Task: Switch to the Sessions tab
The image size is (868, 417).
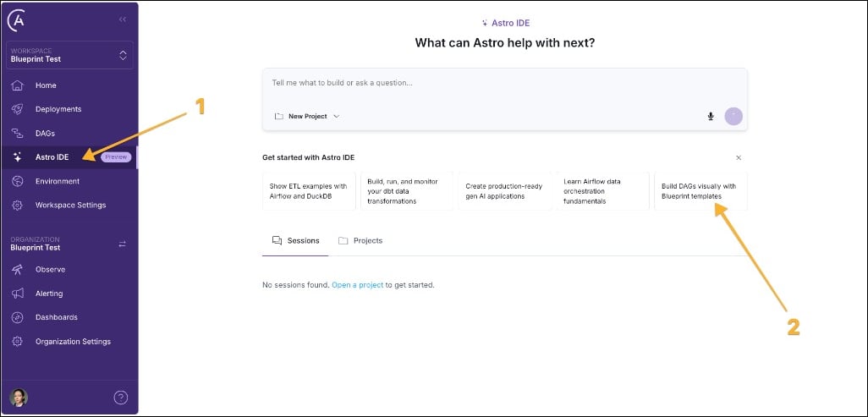Action: pos(295,241)
